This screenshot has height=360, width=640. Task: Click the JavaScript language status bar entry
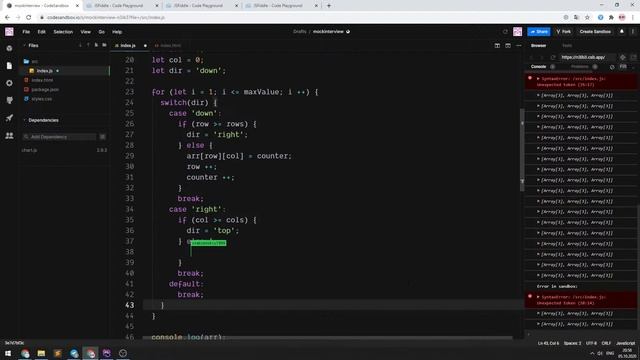[625, 343]
